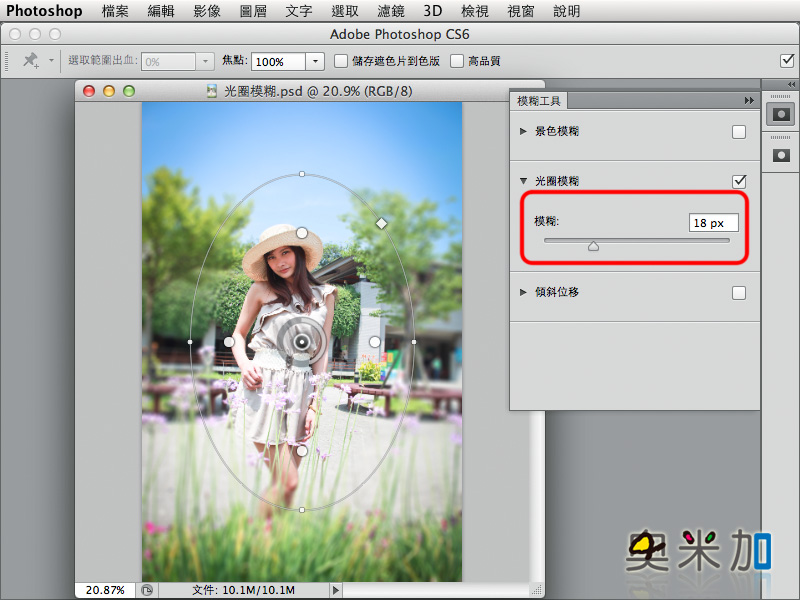Screen dimensions: 800x600
Task: Toggle the preview checkbox in options bar
Action: pyautogui.click(x=787, y=61)
